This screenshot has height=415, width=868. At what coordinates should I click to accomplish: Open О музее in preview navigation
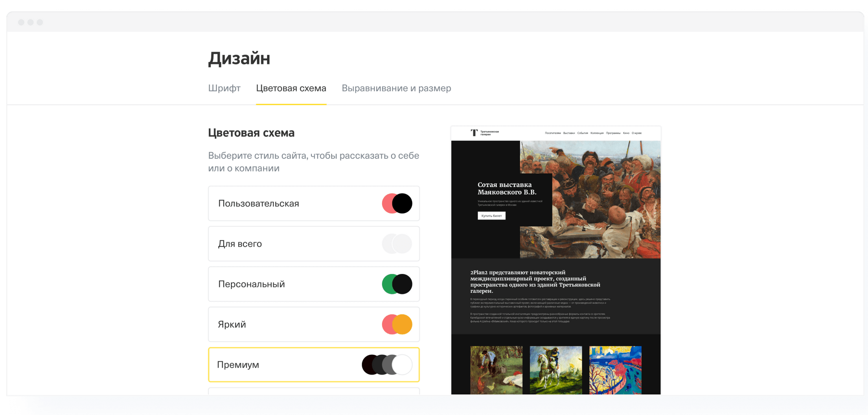pyautogui.click(x=636, y=133)
